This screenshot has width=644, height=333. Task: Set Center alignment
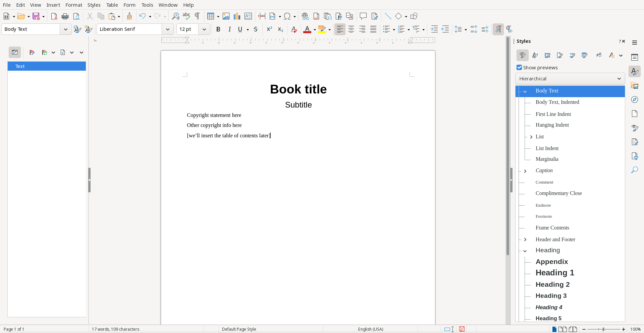[x=351, y=29]
